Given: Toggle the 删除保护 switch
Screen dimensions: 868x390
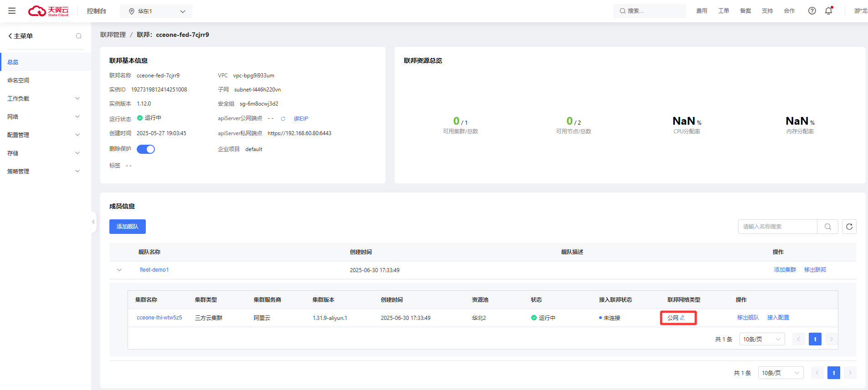Looking at the screenshot, I should tap(146, 149).
